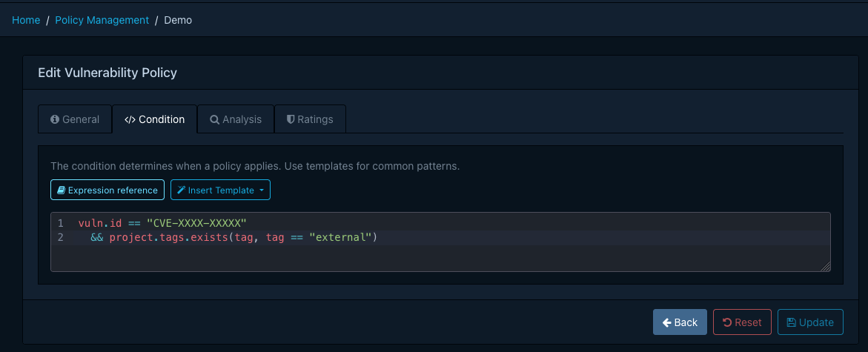Open the Analysis tab
Viewport: 868px width, 352px height.
[x=236, y=119]
